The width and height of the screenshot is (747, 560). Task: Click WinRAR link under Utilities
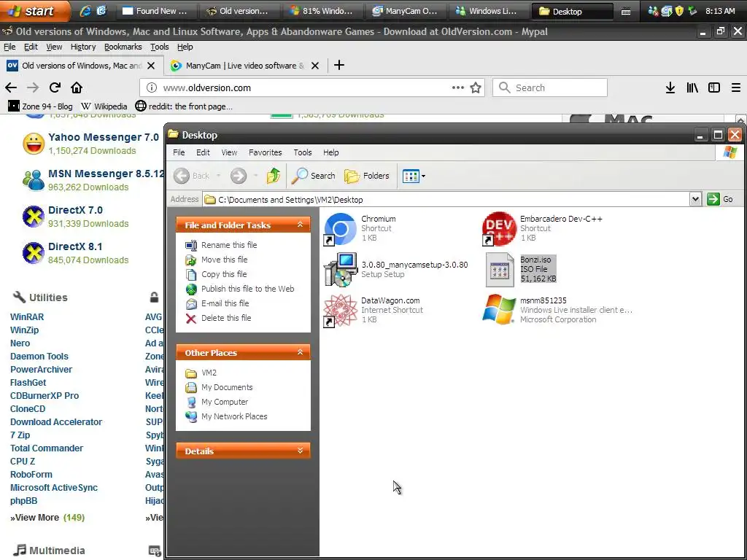pyautogui.click(x=27, y=316)
